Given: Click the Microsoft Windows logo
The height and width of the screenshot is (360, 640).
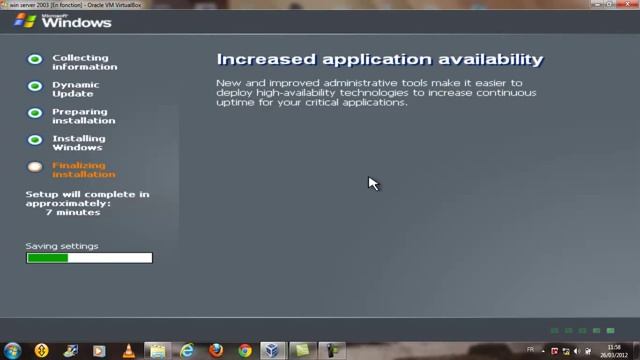Looking at the screenshot, I should [62, 21].
